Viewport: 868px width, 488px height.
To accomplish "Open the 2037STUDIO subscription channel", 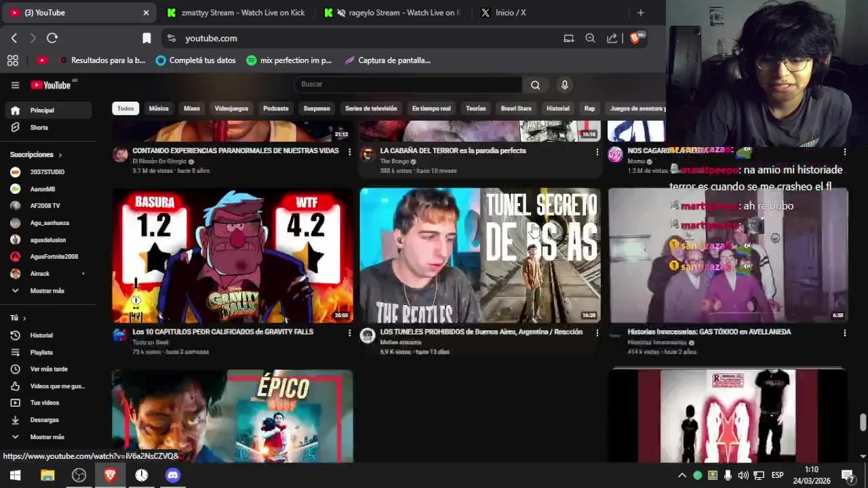I will (47, 171).
